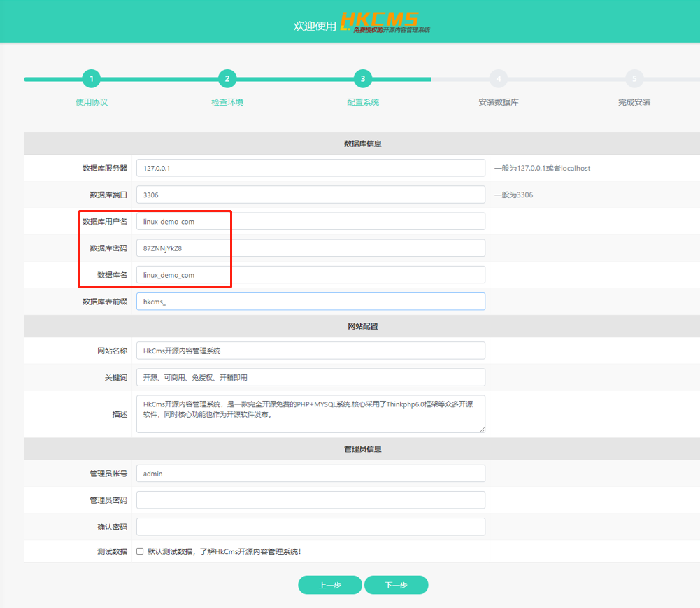Click the 数据库信息 section header

362,143
